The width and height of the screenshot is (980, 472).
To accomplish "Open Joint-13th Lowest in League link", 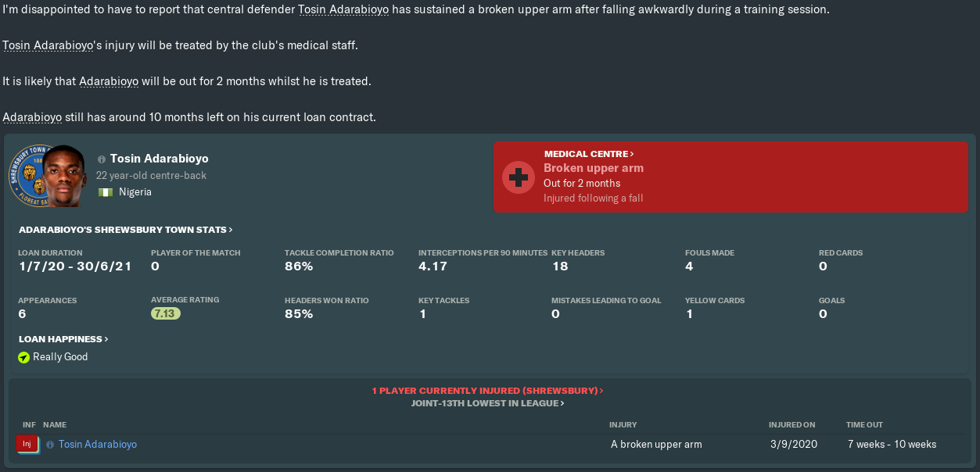I will coord(487,403).
